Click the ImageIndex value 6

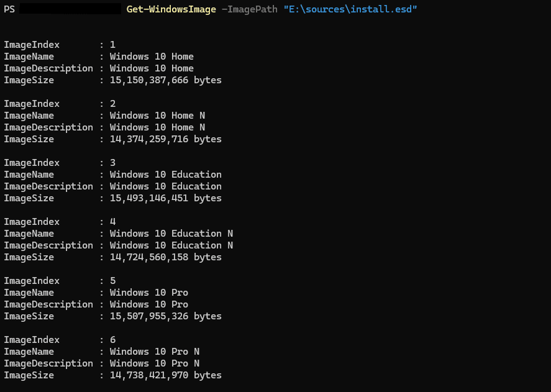click(x=112, y=340)
